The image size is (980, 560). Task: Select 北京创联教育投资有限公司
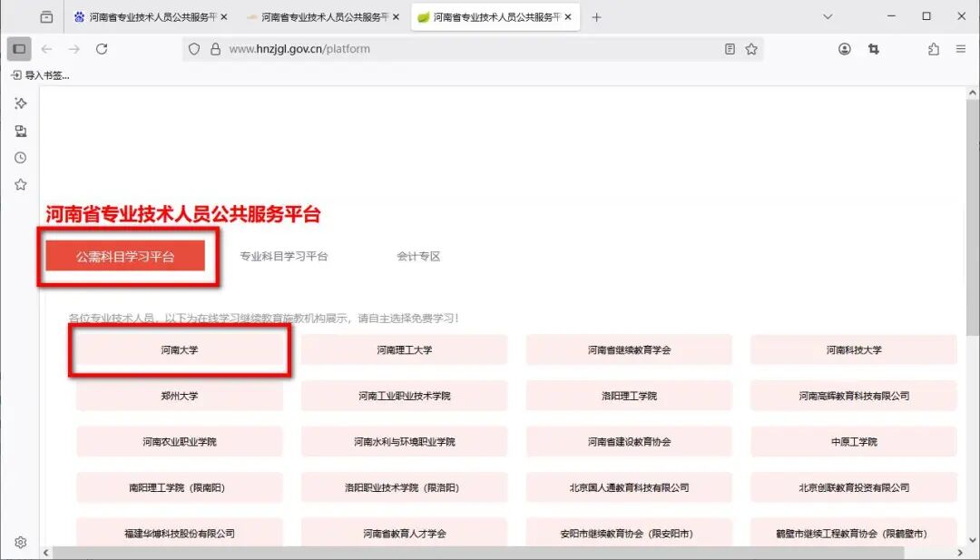[x=854, y=487]
